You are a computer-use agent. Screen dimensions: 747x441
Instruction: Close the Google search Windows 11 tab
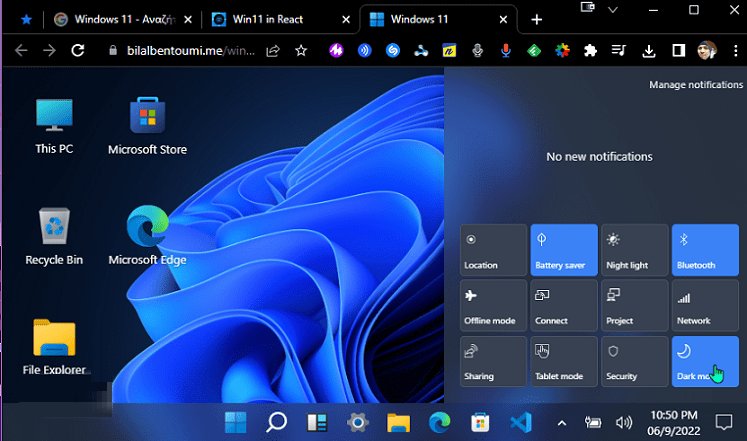[x=188, y=20]
